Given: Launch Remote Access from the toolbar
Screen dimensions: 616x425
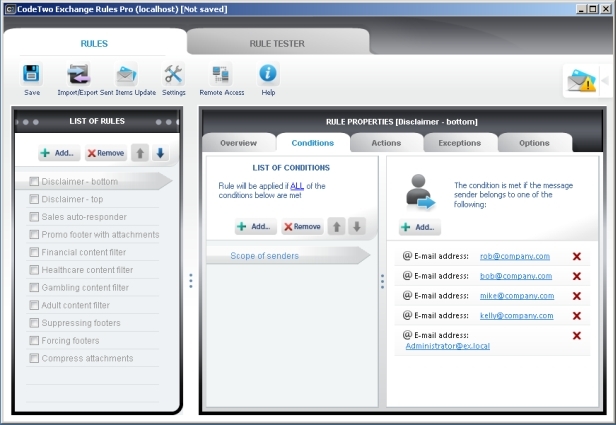Looking at the screenshot, I should tap(221, 75).
